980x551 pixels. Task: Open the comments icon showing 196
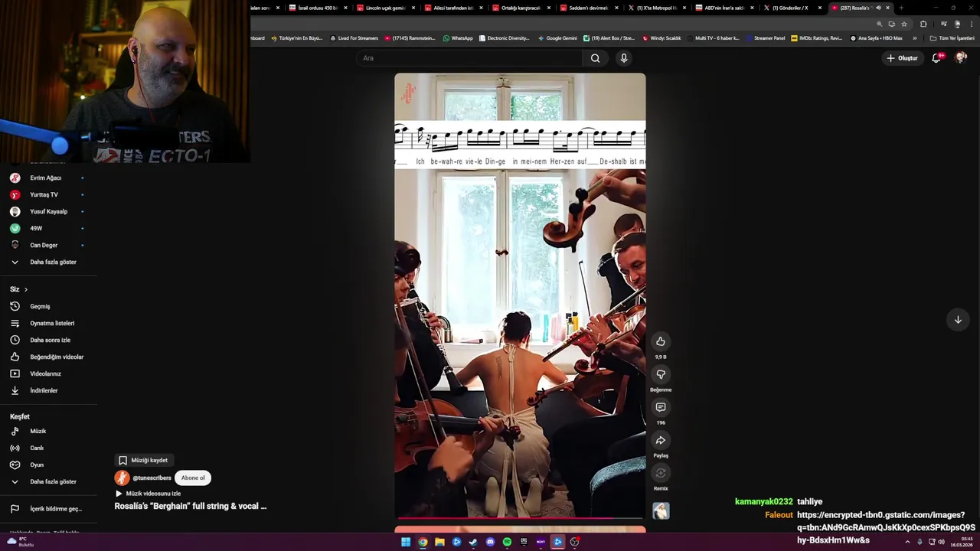tap(661, 407)
